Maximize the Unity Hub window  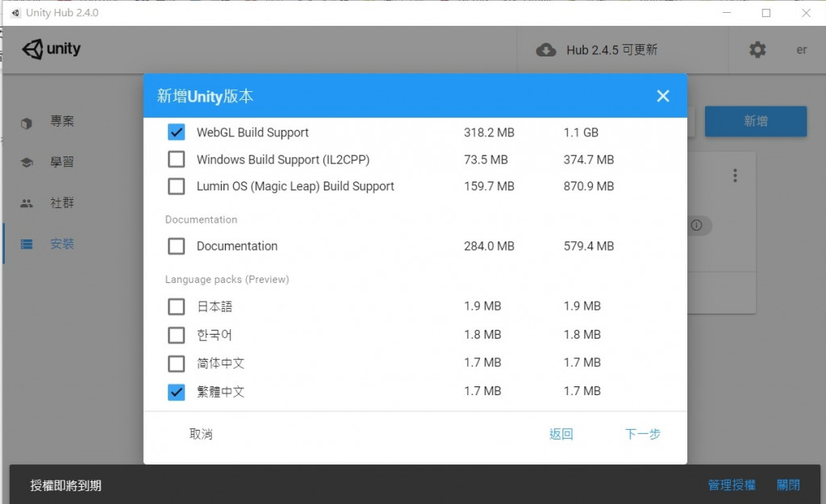coord(766,13)
